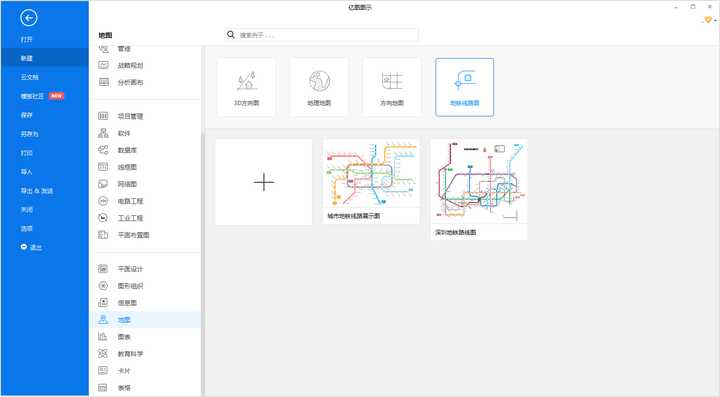
Task: Select the 网络图 category icon
Action: pyautogui.click(x=103, y=184)
